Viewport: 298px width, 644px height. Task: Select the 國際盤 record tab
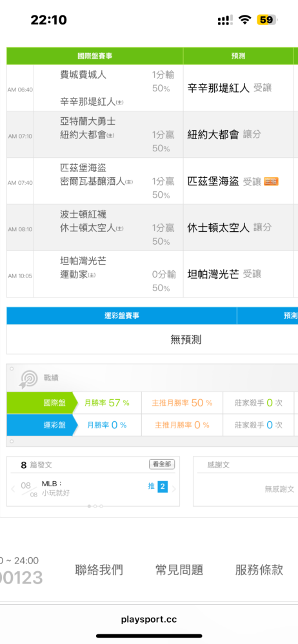click(42, 402)
